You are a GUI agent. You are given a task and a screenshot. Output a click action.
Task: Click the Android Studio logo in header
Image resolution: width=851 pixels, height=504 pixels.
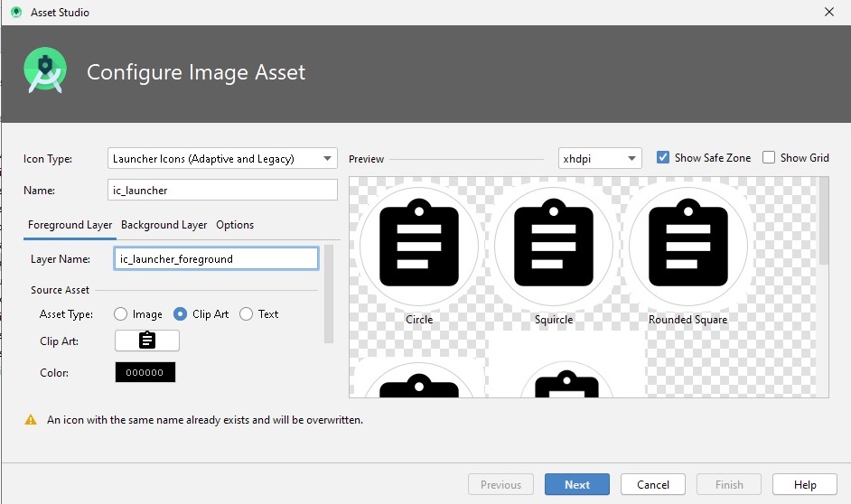click(45, 71)
